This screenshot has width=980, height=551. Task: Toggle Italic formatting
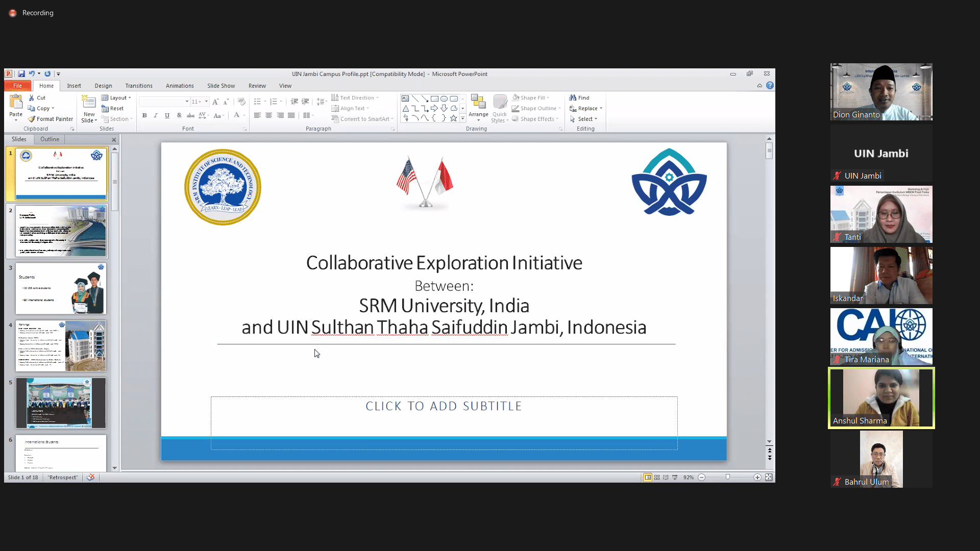point(156,116)
